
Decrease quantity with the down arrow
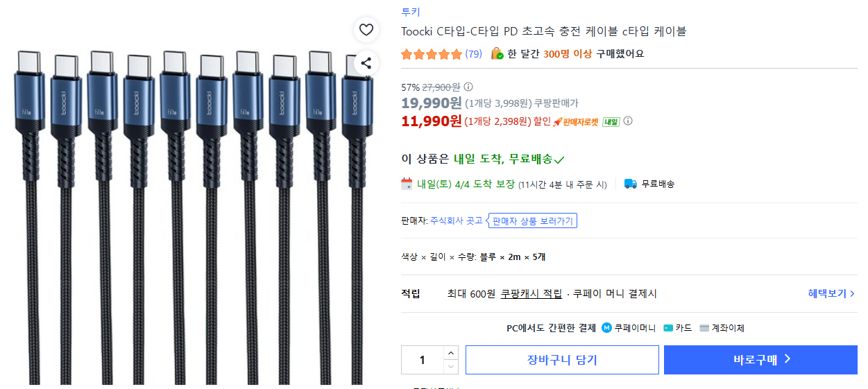[x=450, y=367]
